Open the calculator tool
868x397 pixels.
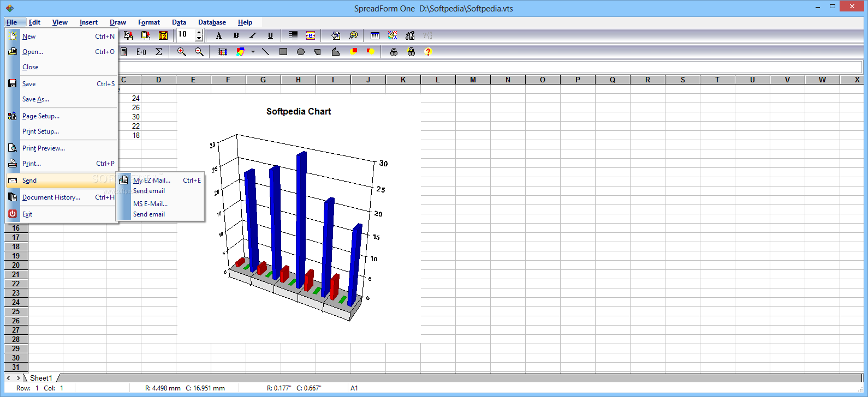[x=124, y=52]
